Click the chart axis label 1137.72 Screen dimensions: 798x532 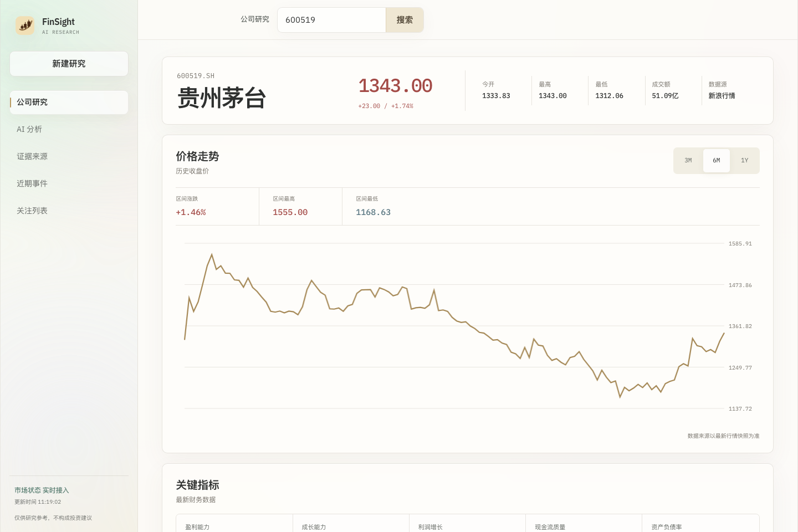[x=740, y=409]
